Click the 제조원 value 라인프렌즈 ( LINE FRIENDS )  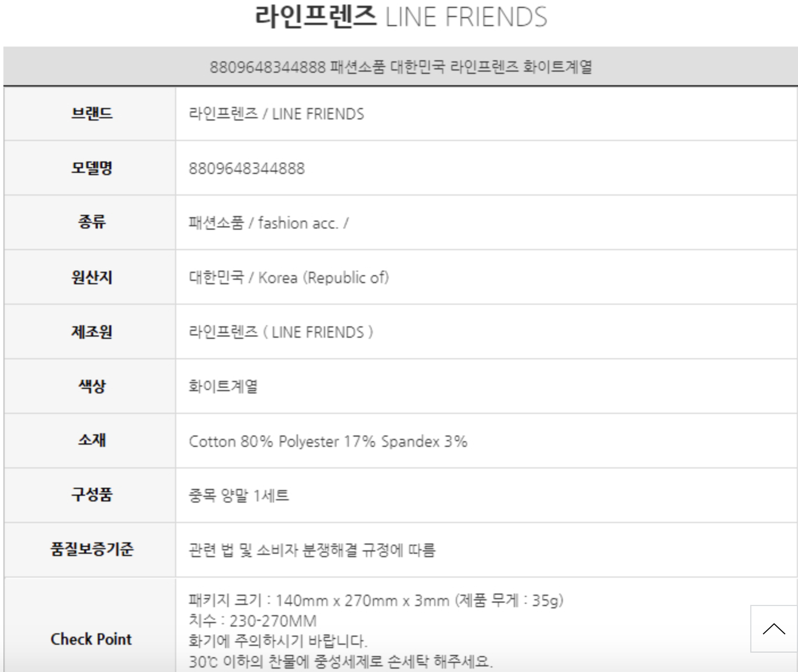click(x=281, y=332)
